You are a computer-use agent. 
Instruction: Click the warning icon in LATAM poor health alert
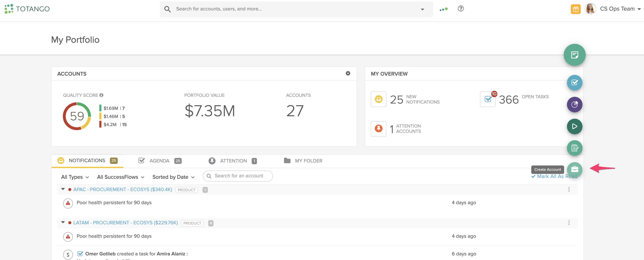[68, 237]
